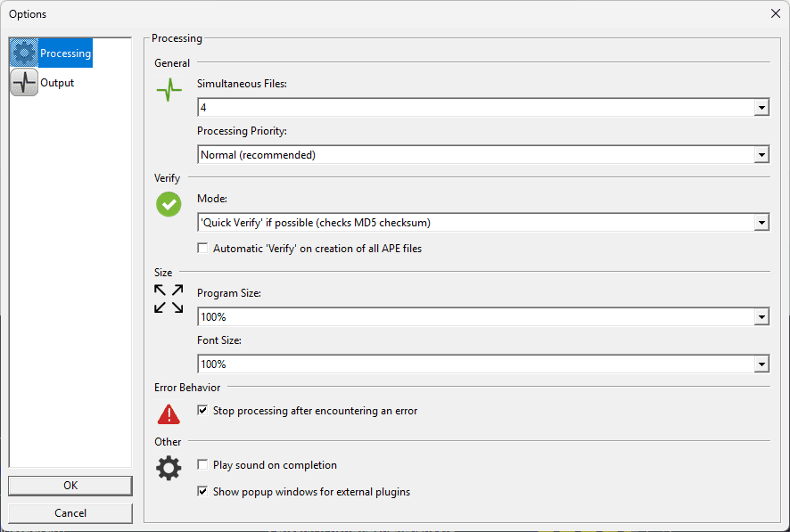This screenshot has height=532, width=790.
Task: Open the Verify Mode dropdown
Action: (x=761, y=223)
